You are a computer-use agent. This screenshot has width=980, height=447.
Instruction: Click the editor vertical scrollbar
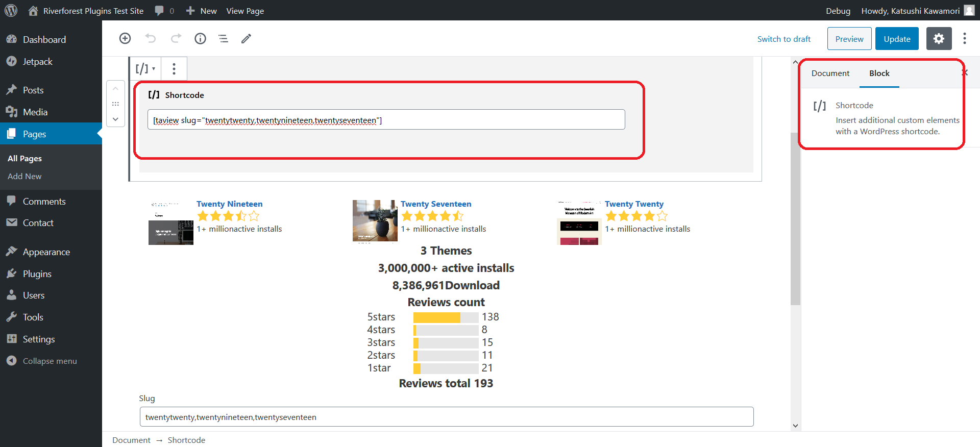tap(795, 218)
